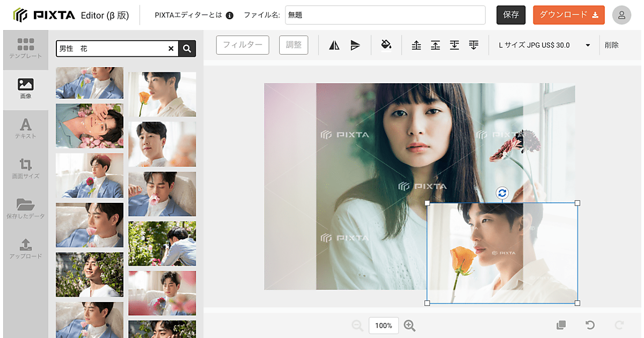Image resolution: width=644 pixels, height=338 pixels.
Task: Click the file name input field
Action: pyautogui.click(x=385, y=15)
